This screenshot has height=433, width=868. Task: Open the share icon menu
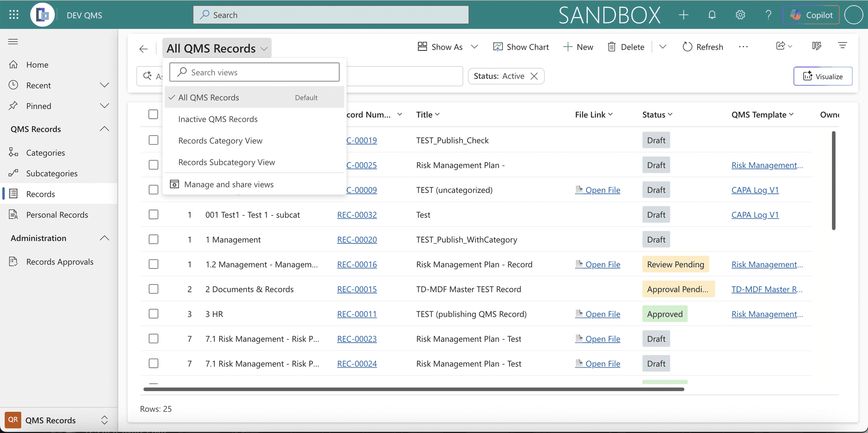[x=784, y=46]
